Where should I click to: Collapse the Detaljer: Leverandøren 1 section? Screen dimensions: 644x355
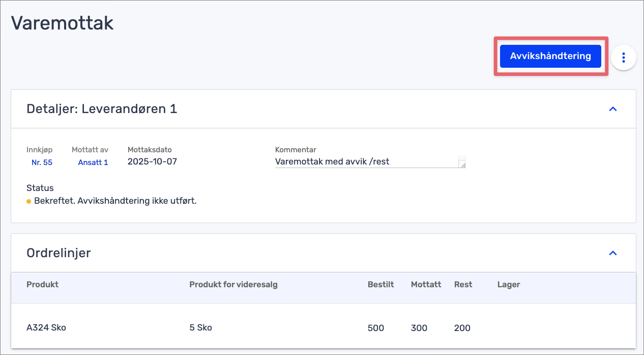coord(613,109)
